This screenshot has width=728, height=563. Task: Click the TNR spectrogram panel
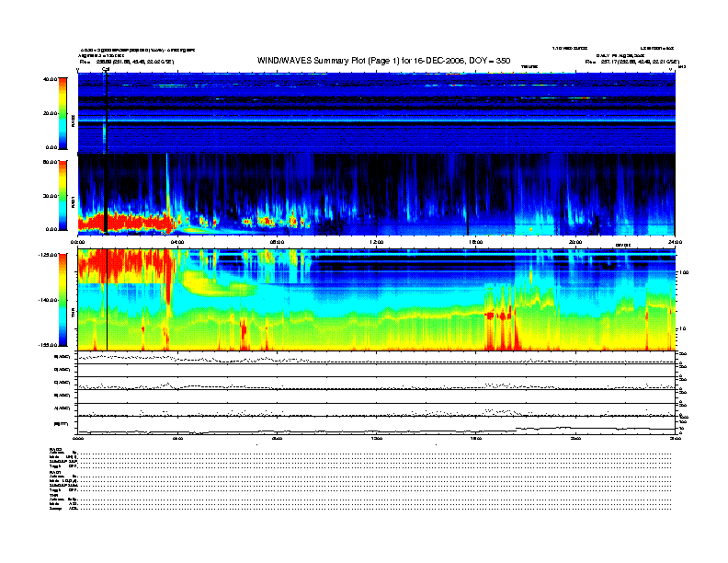[376, 300]
